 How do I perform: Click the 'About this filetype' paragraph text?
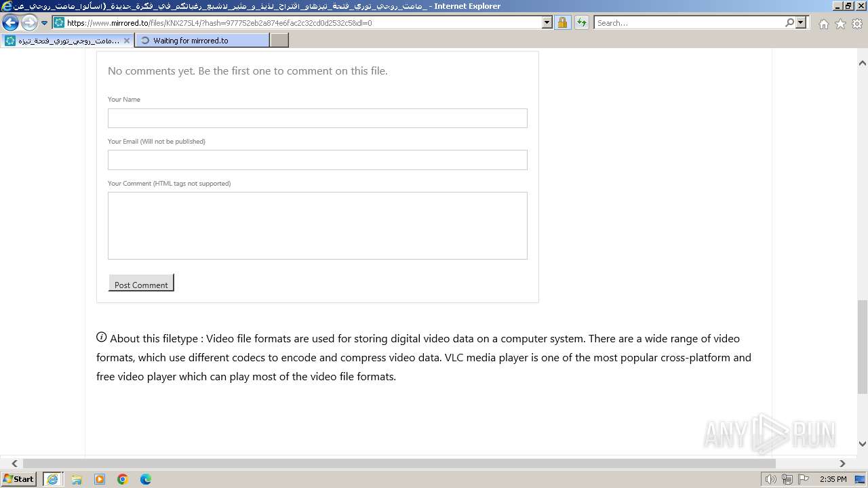point(424,357)
